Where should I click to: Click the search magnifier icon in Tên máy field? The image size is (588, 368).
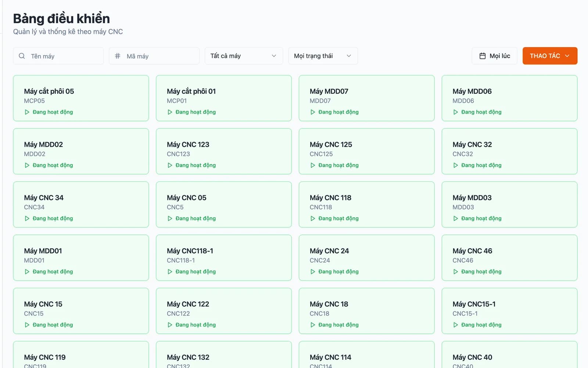click(22, 56)
